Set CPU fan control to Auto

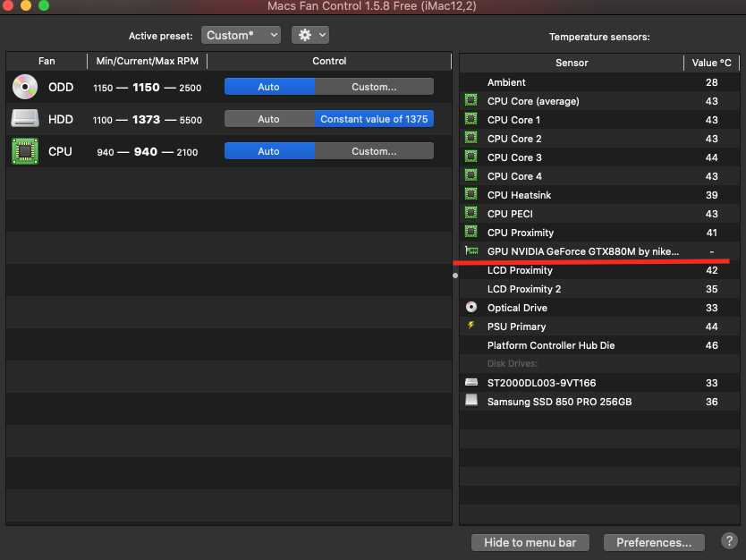pos(269,151)
